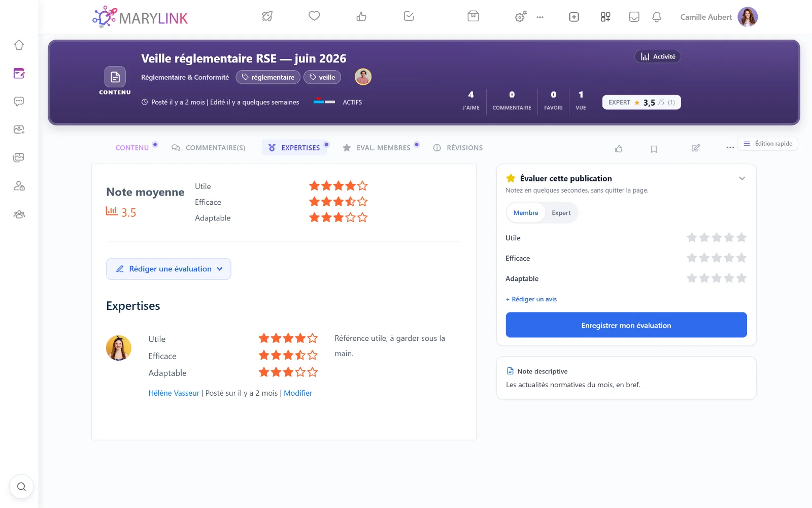Rate Utile five stars in evaluation panel

click(741, 237)
